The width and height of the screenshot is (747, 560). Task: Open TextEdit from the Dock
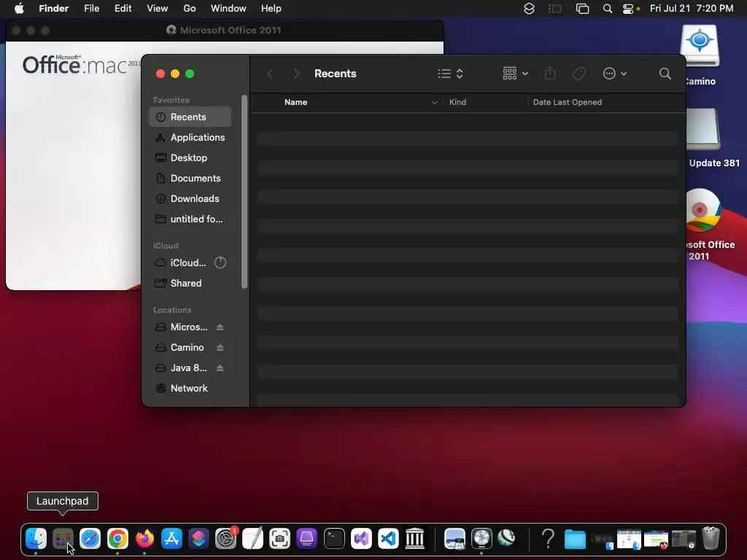(253, 539)
